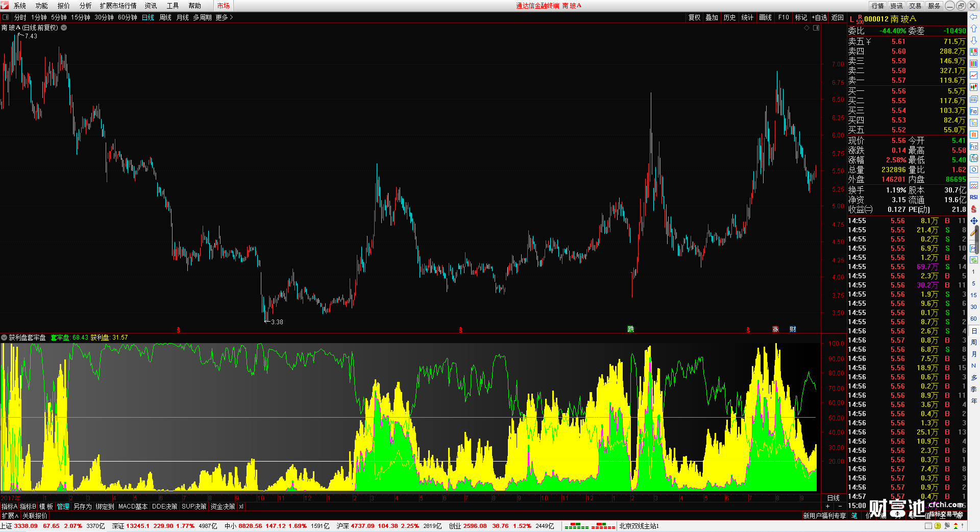Viewport: 980px width, 532px height.
Task: Click the small square icon before 分时
Action: (x=6, y=17)
